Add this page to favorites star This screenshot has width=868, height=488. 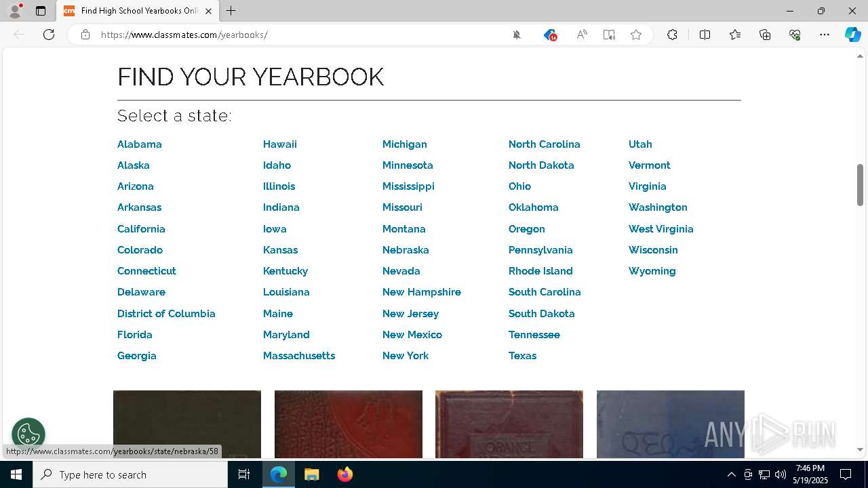point(636,35)
